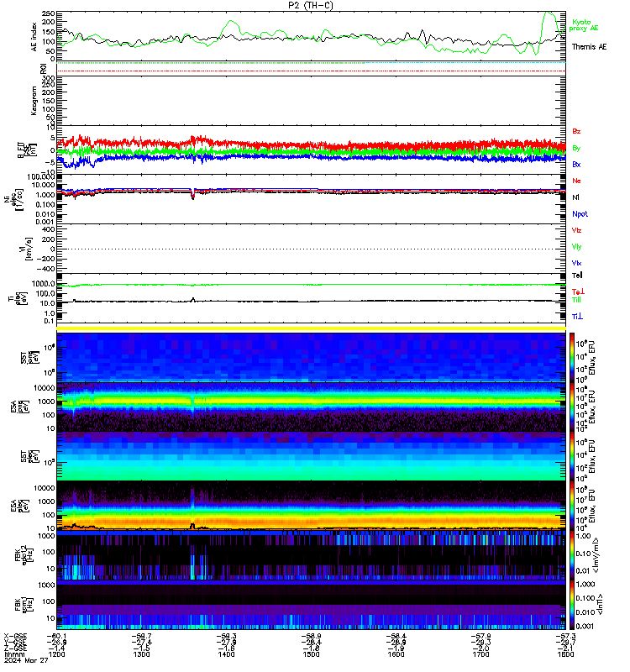Click the SST ions Eflux color bar
This screenshot has height=672, width=630.
572,358
